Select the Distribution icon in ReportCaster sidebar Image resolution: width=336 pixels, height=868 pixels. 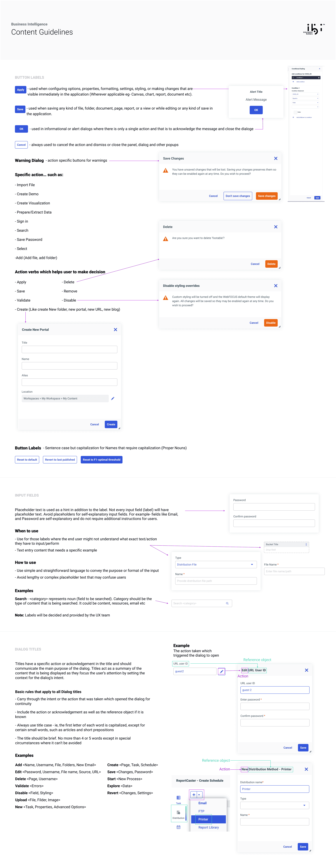tap(178, 812)
